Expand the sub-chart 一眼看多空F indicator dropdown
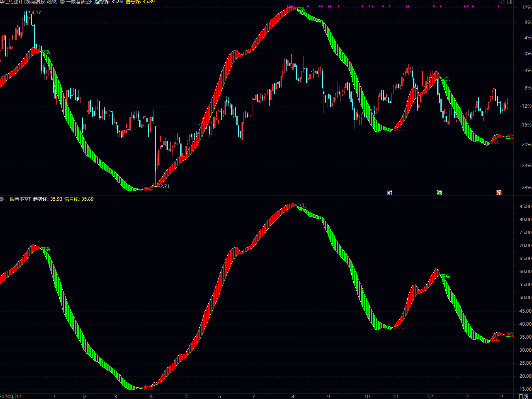The height and width of the screenshot is (399, 532). (x=2, y=199)
